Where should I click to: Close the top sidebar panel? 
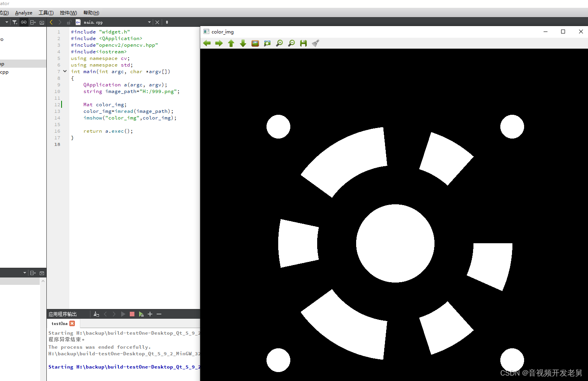(42, 22)
